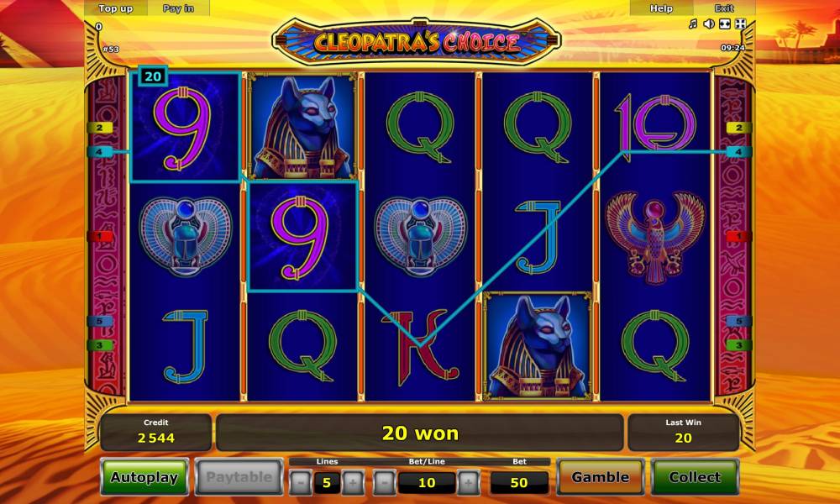This screenshot has height=504, width=840.
Task: Select blue payline 5 marker on the left
Action: pos(100,322)
